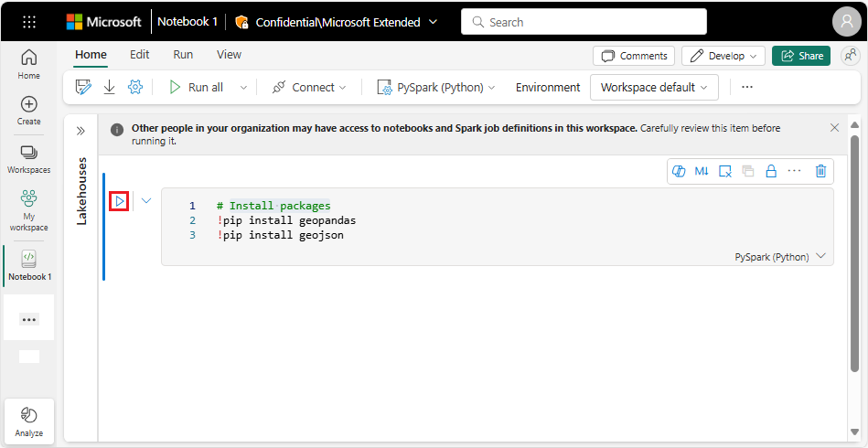Lock the cell with padlock icon
Screen dimensions: 868x448
point(770,171)
